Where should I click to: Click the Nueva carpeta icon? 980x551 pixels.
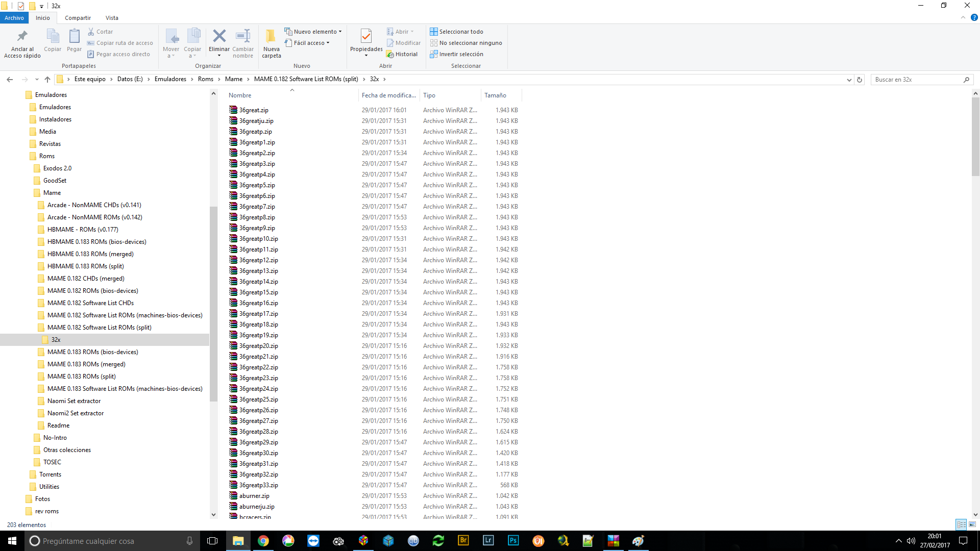pyautogui.click(x=271, y=36)
